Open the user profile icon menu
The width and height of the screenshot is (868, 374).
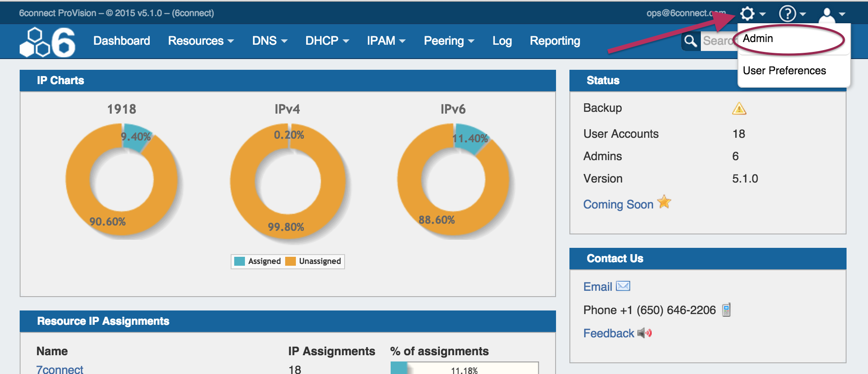point(831,14)
